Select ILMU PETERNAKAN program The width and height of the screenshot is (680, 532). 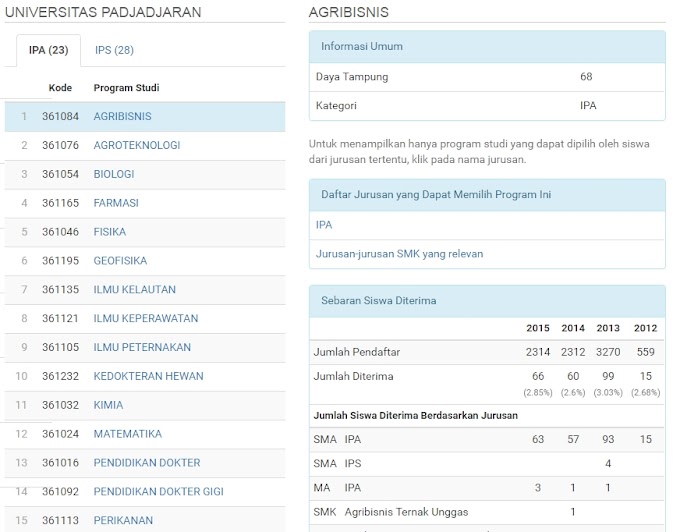[x=142, y=347]
